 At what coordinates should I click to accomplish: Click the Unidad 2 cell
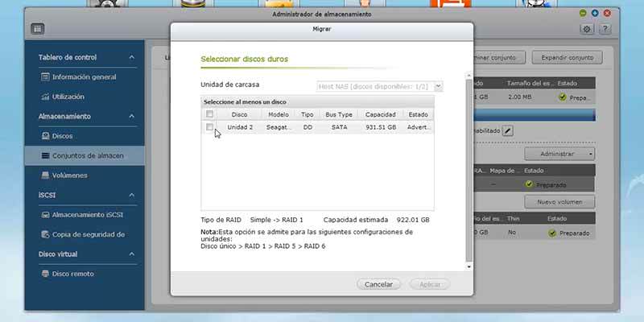[240, 127]
